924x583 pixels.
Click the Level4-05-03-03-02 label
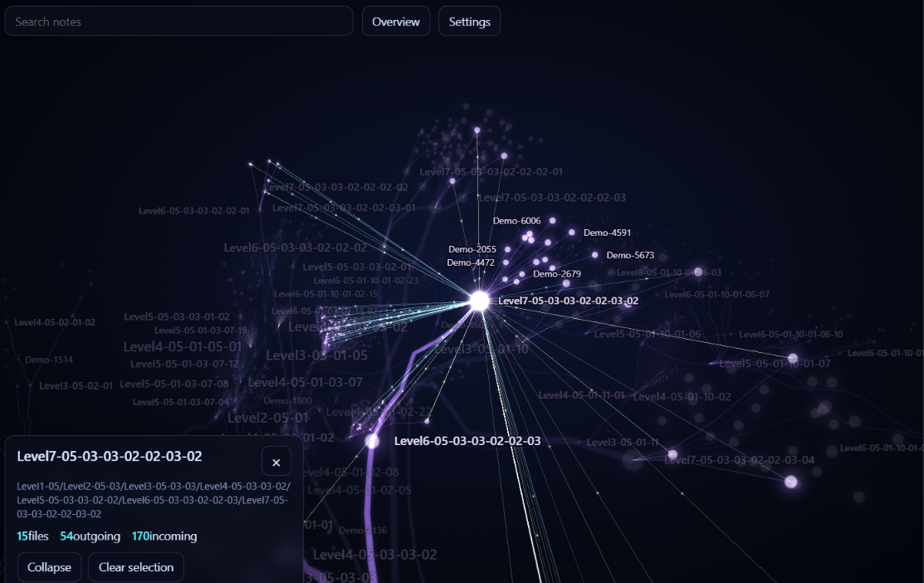(x=374, y=555)
